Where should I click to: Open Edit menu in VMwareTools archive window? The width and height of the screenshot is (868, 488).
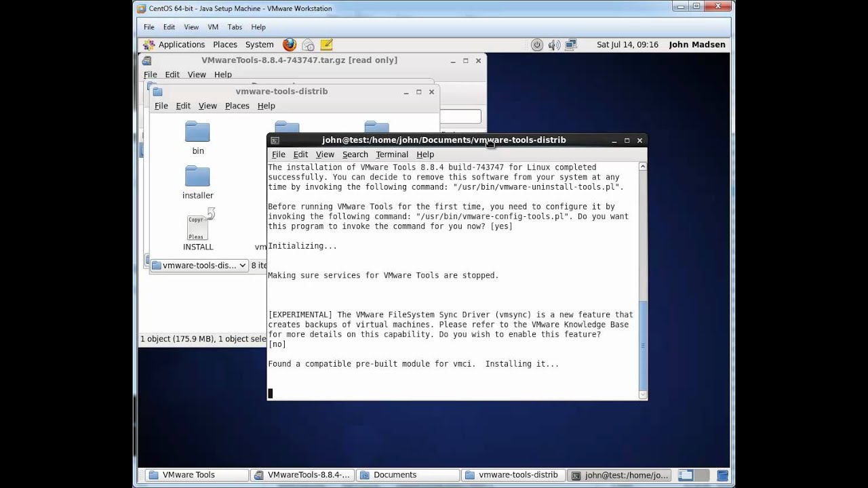coord(172,75)
